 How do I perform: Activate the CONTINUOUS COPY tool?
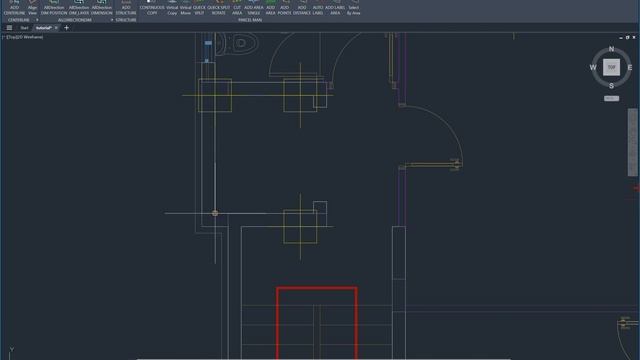click(152, 8)
